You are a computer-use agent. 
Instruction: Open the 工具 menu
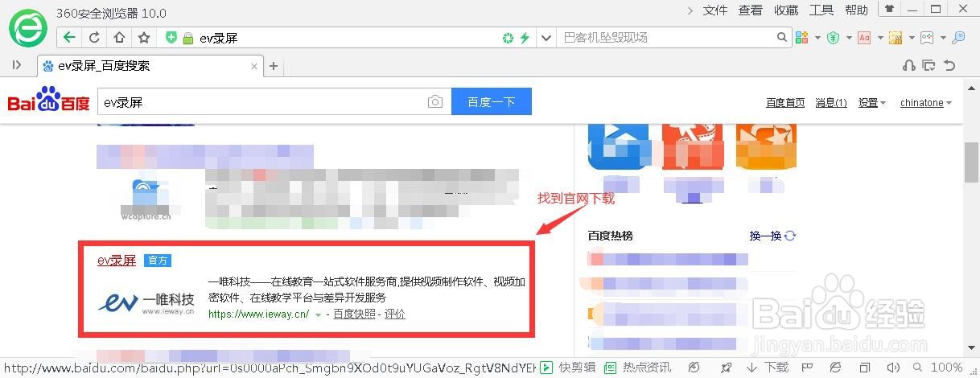pyautogui.click(x=821, y=10)
